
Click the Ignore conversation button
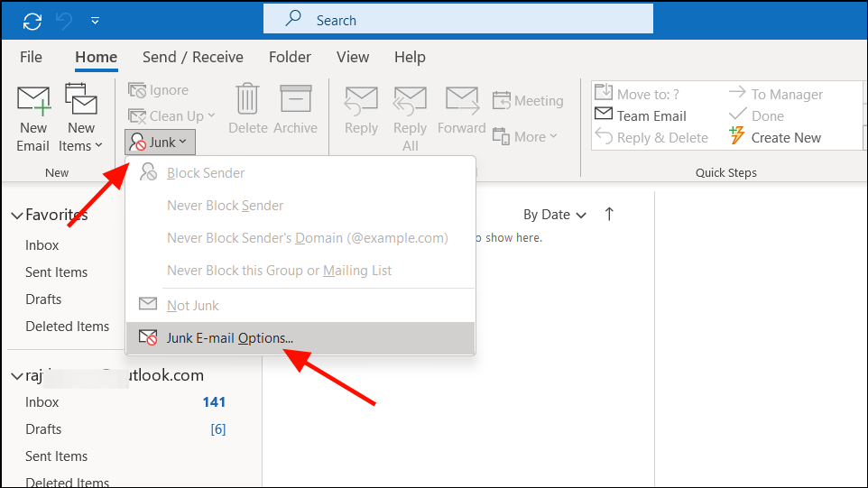158,89
